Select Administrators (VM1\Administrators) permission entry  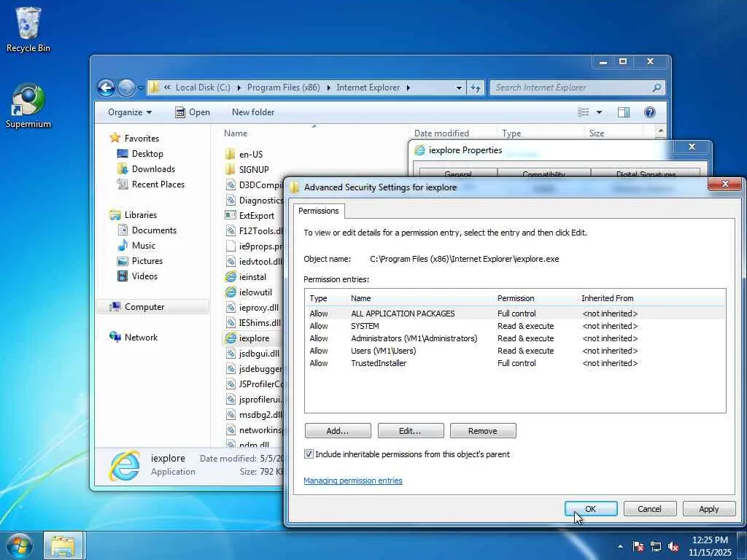click(516, 338)
